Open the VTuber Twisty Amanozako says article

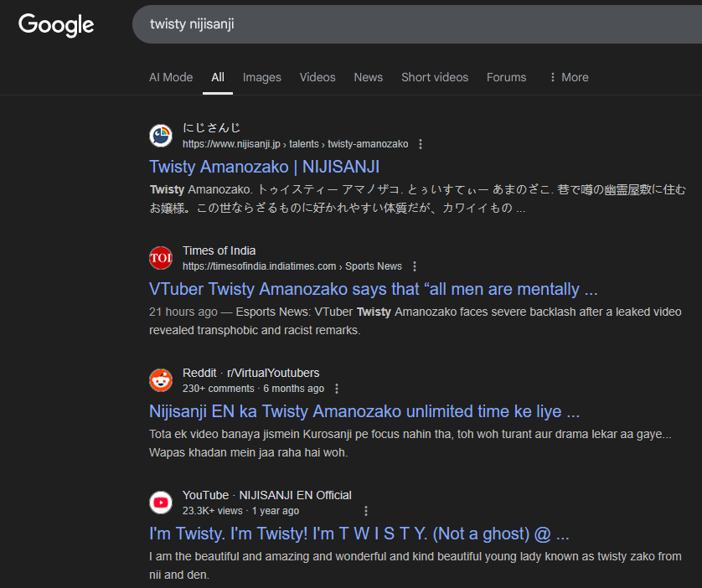pos(374,289)
